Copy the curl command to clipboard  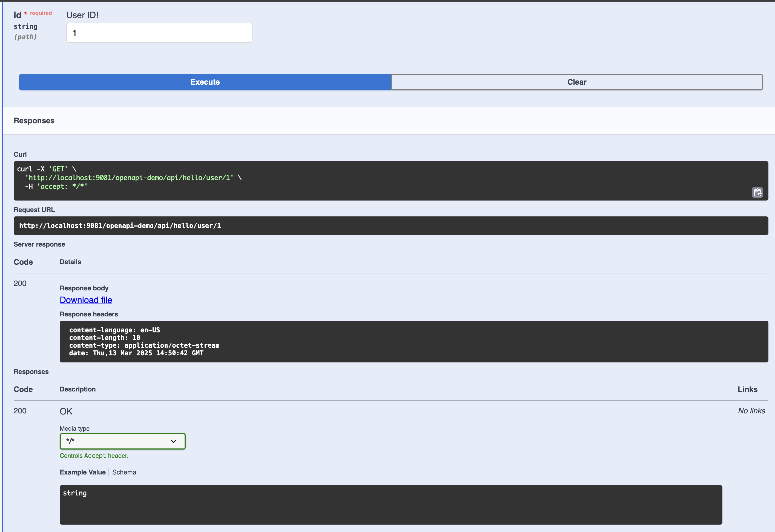click(x=757, y=193)
